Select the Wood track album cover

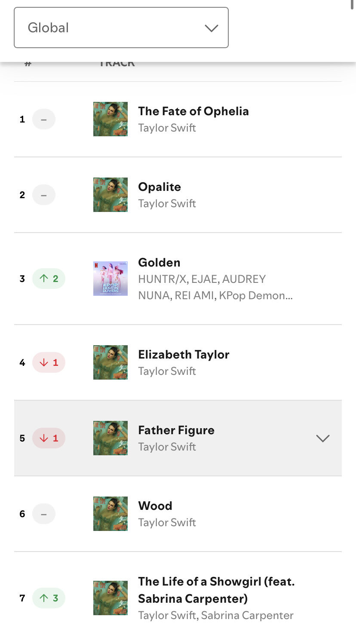(110, 514)
